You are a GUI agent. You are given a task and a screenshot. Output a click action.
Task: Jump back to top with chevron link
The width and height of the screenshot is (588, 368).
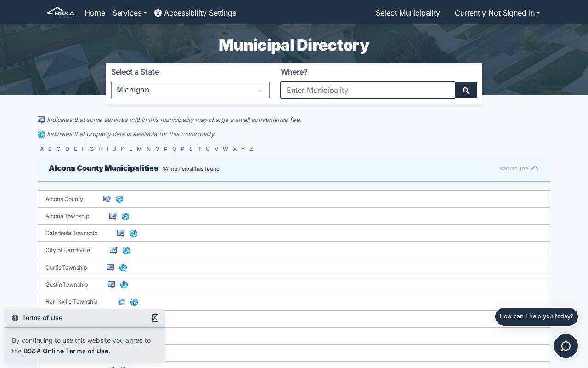(519, 168)
